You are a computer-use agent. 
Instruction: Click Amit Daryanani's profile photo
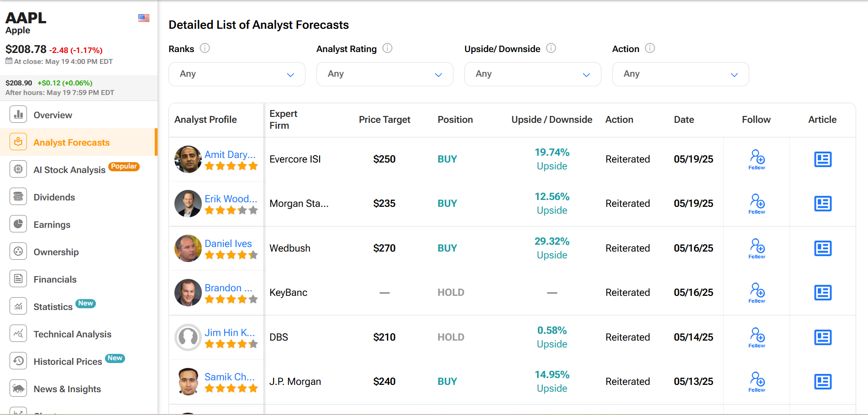(188, 159)
